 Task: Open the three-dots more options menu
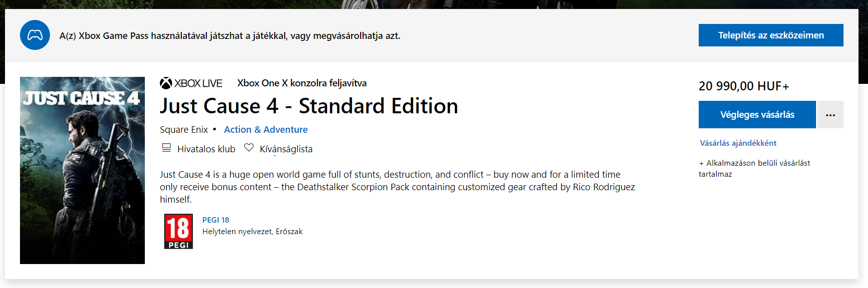830,115
